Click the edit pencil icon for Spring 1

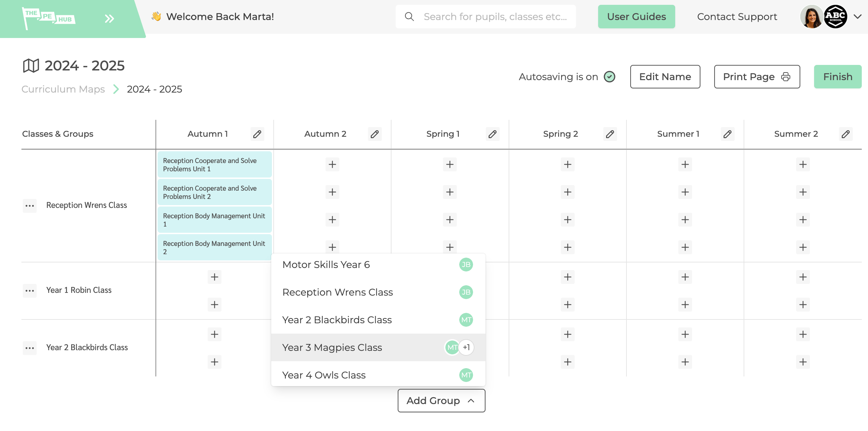(493, 134)
